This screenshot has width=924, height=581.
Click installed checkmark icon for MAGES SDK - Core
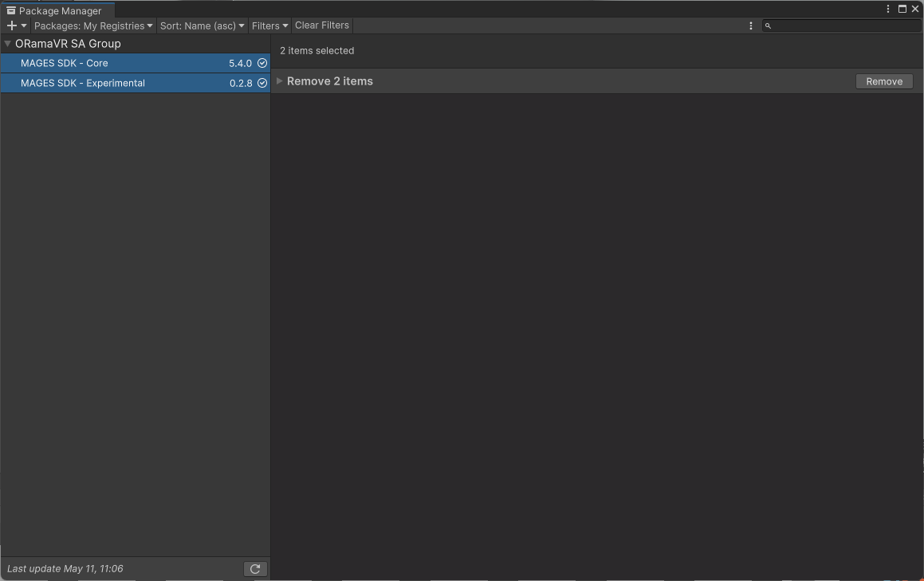click(x=262, y=63)
